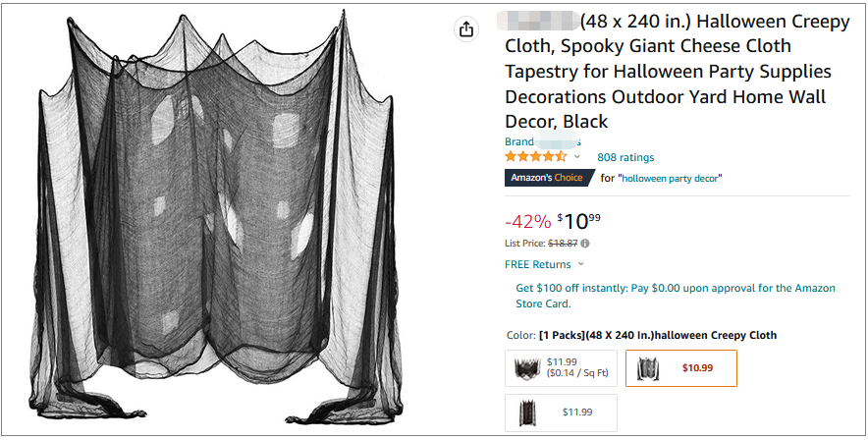Click the orange star rating icons
The image size is (868, 440).
[535, 157]
